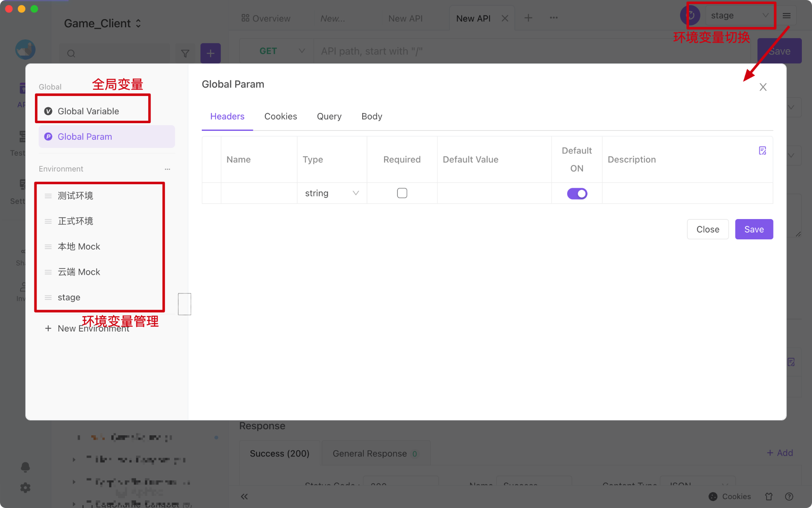Close the active New API tab
Viewport: 812px width, 508px height.
505,18
